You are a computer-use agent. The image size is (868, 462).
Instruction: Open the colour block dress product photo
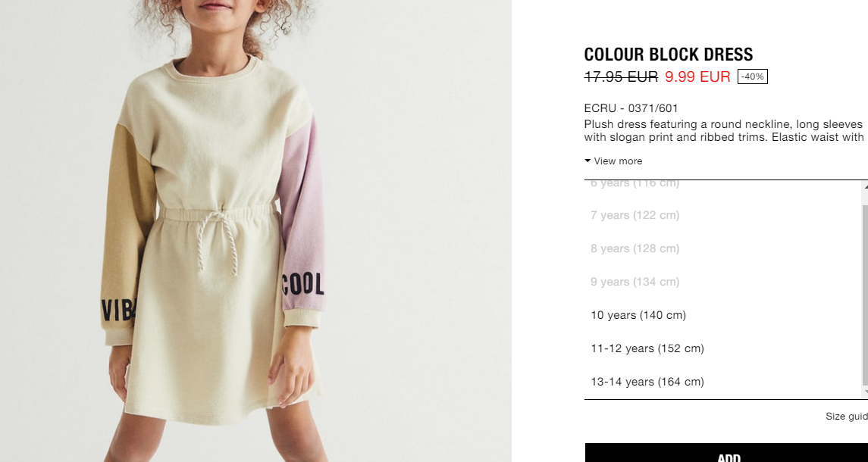255,231
